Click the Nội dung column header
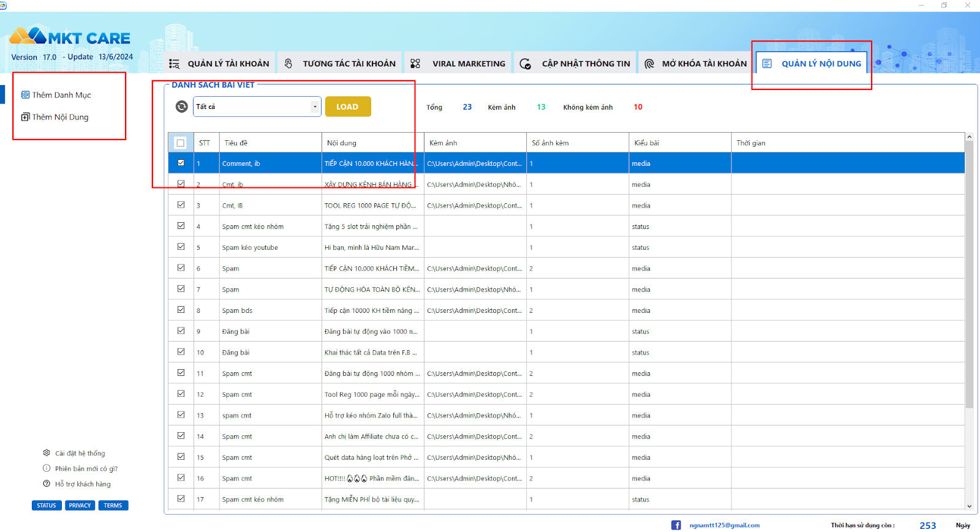 point(372,143)
